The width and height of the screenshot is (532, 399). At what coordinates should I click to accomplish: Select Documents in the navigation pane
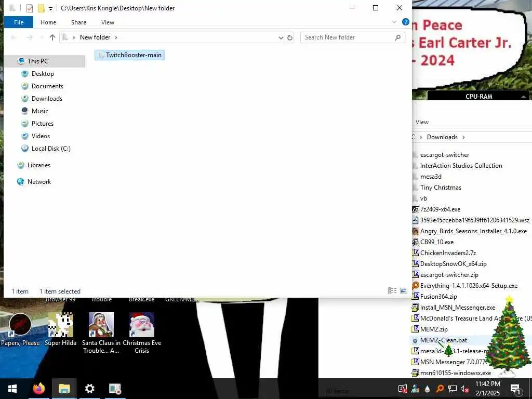[47, 86]
